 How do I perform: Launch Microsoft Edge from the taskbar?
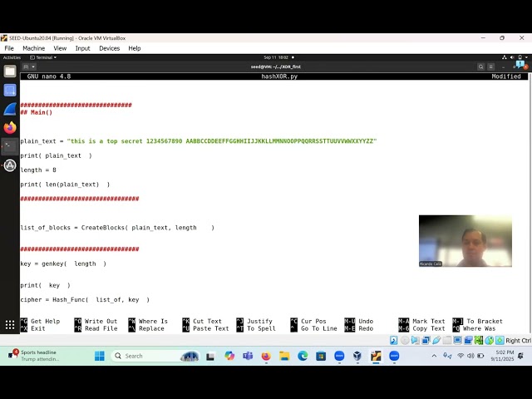coord(303,356)
